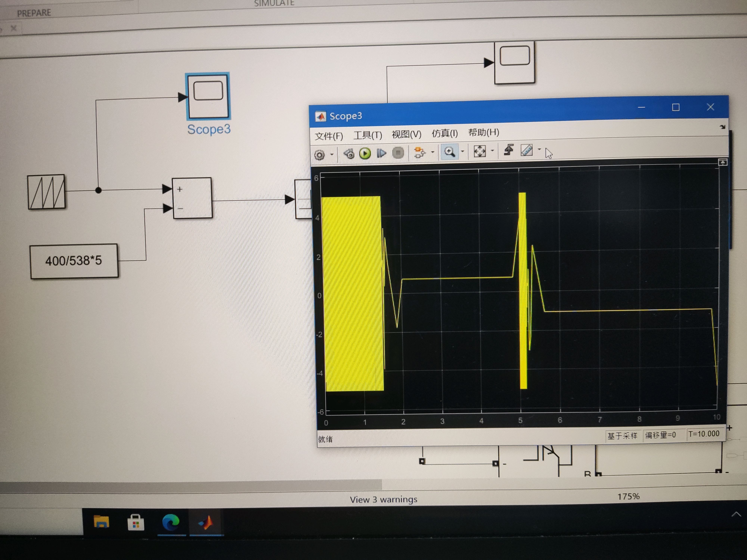Open the 文件(F) menu
Viewport: 747px width, 560px height.
[x=328, y=136]
